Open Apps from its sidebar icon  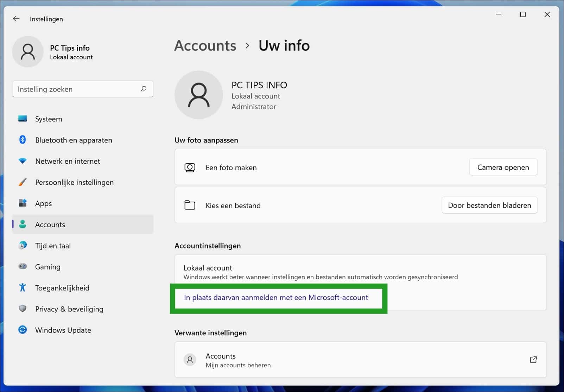click(23, 203)
